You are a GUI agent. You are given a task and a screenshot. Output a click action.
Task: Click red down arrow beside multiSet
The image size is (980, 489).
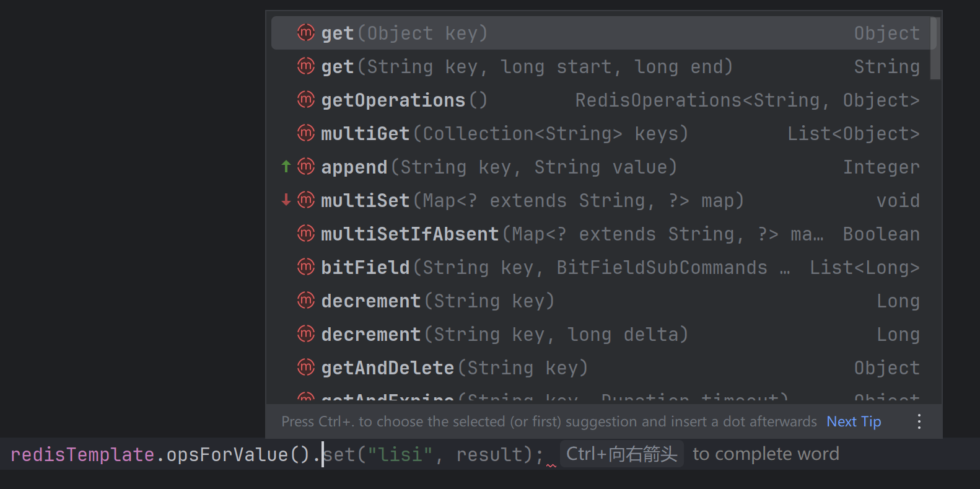(286, 200)
